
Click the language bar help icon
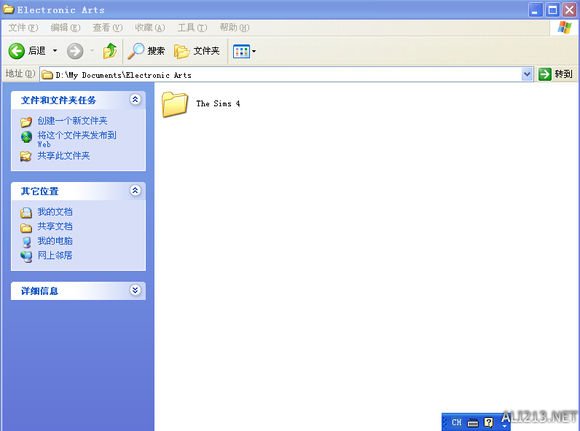(x=489, y=422)
